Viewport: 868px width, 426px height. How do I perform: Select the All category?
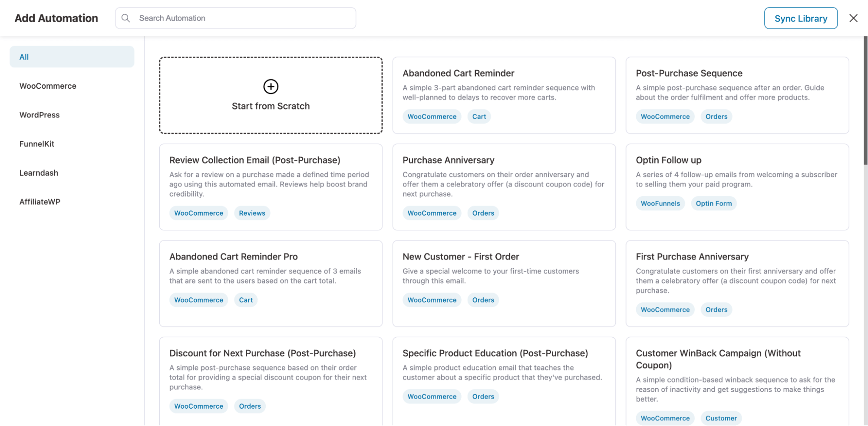coord(72,57)
